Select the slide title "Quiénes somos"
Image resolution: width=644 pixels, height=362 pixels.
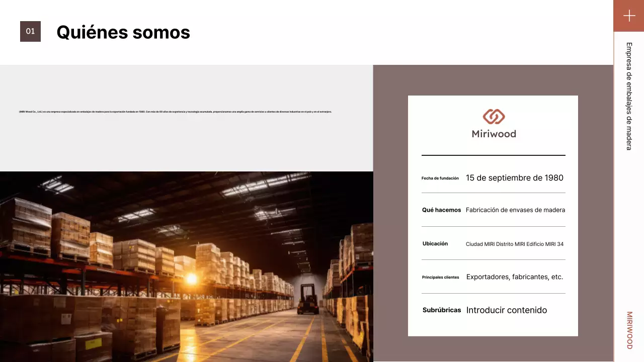[x=123, y=32]
